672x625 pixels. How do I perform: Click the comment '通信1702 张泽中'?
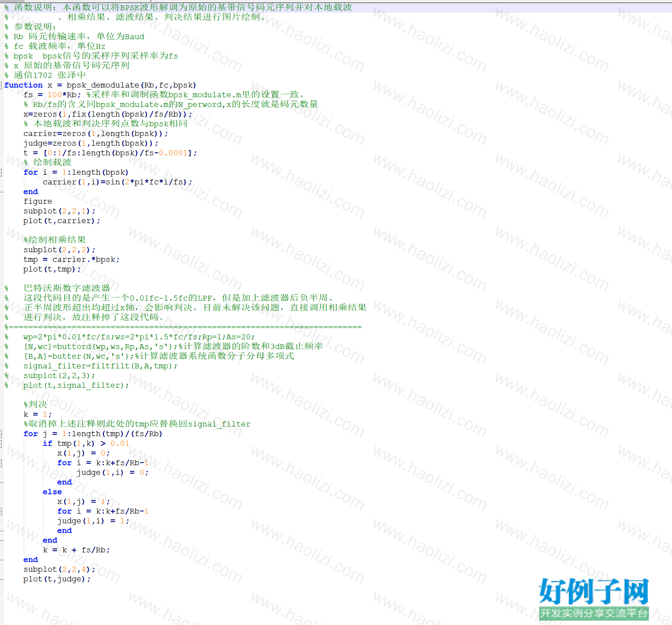click(50, 75)
